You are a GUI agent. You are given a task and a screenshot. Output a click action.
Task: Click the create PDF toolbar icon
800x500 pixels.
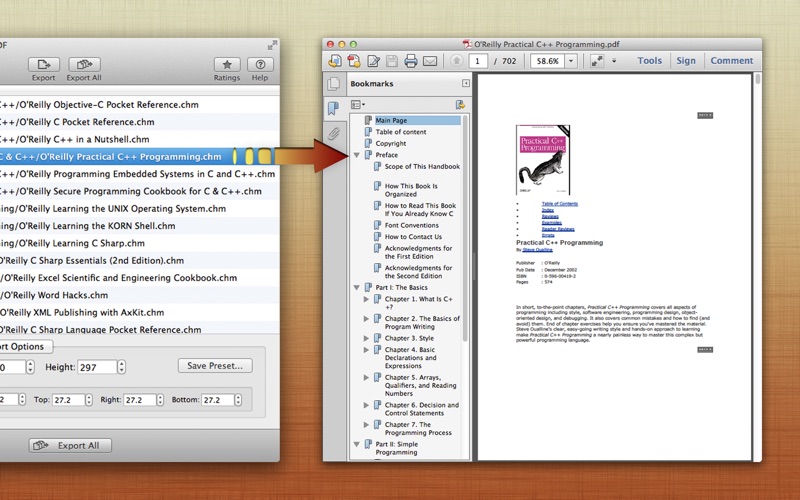(x=354, y=61)
